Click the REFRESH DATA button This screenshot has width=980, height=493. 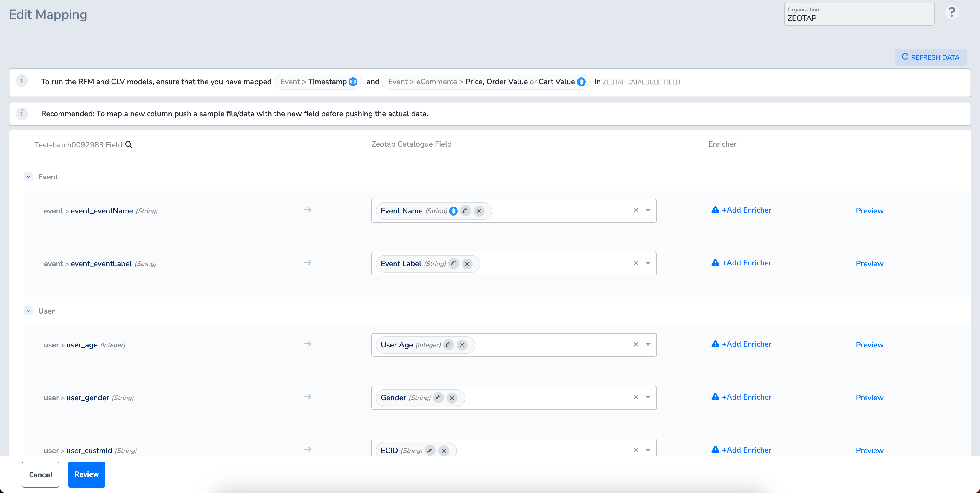[x=931, y=57]
